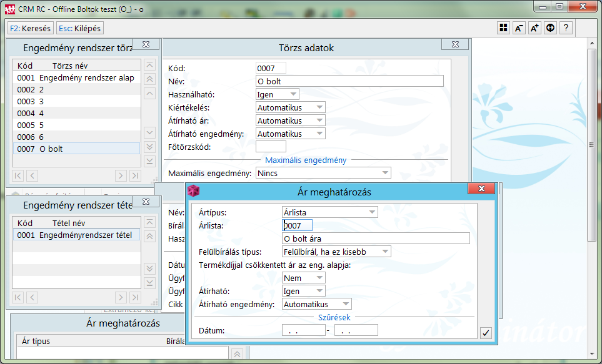Select list row 0003 3
This screenshot has width=602, height=364.
(x=76, y=102)
